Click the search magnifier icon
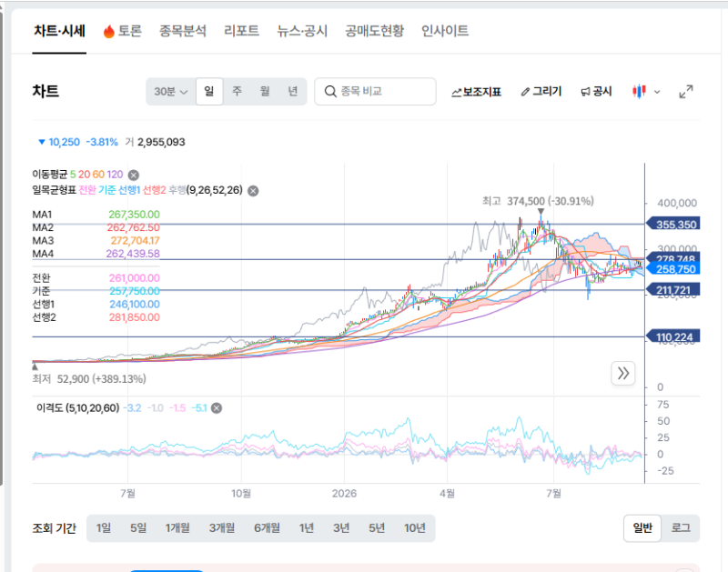This screenshot has width=728, height=572. [x=330, y=91]
